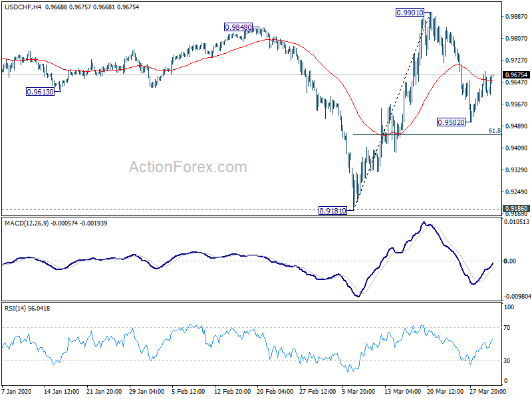The image size is (532, 399).
Task: Click the 0.98870 price axis value
Action: (517, 16)
